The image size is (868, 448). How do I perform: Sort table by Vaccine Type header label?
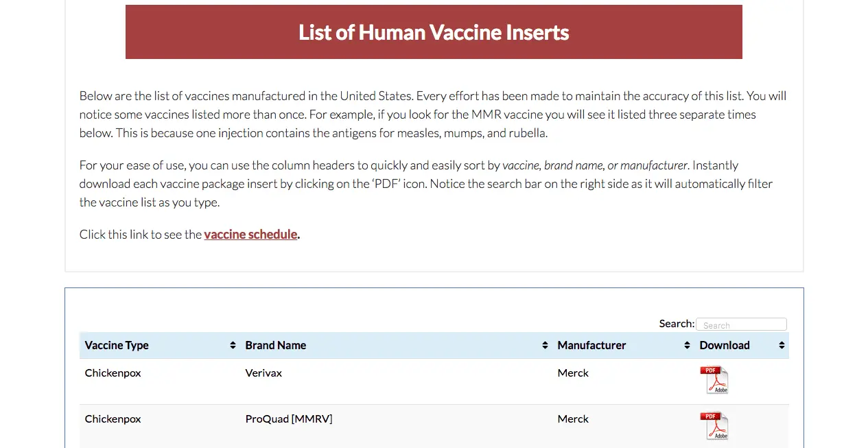pos(117,346)
